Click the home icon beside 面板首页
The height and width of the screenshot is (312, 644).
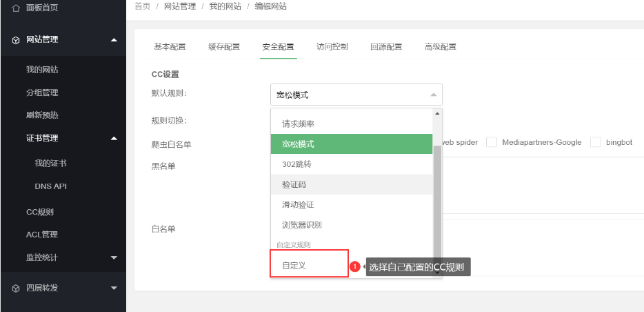(x=16, y=8)
